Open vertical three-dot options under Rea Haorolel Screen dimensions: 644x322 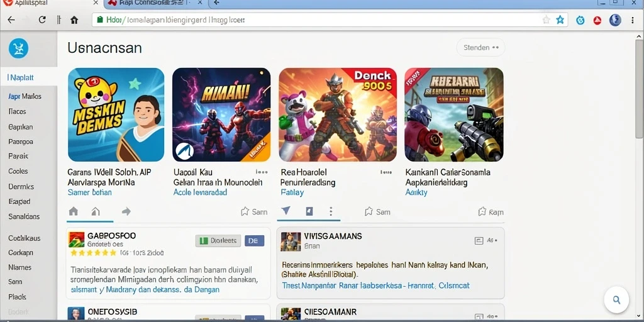tap(331, 211)
